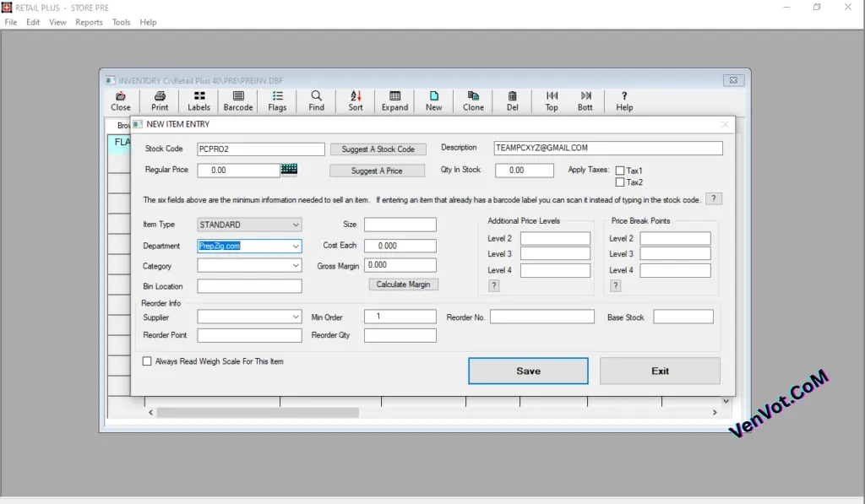Enable the Tax2 checkbox
Screen dimensions: 865x504
coord(619,182)
